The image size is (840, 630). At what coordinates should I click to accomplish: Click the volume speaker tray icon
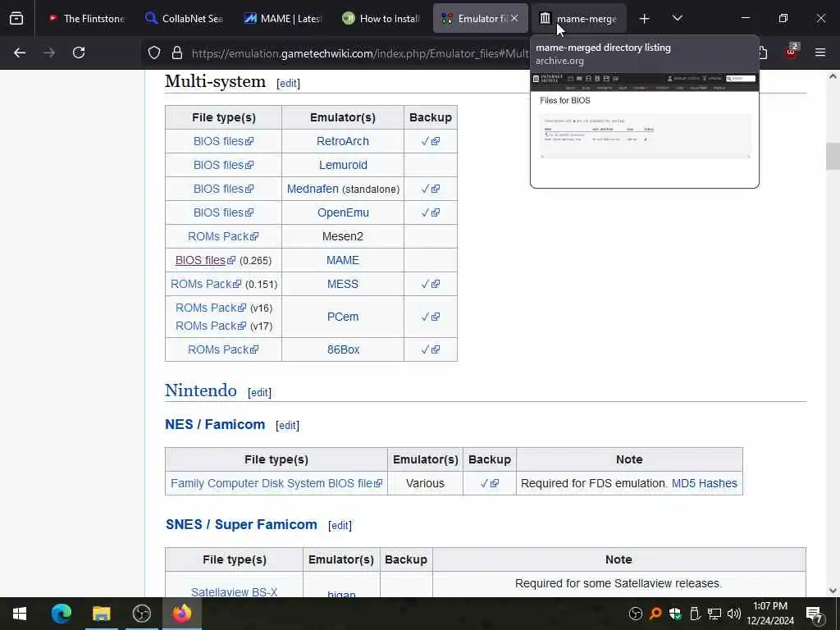(734, 614)
